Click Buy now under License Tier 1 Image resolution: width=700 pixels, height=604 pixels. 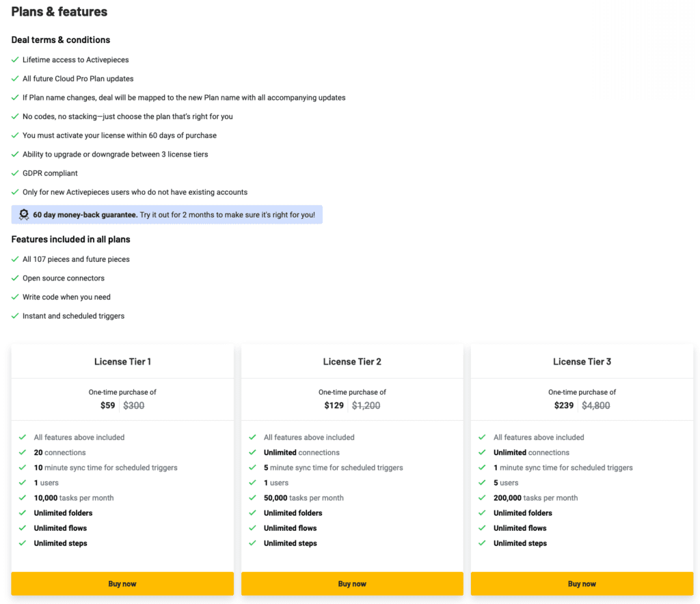pyautogui.click(x=122, y=583)
